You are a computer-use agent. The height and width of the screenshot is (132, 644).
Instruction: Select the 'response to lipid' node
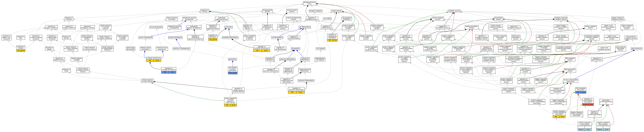coord(21,37)
